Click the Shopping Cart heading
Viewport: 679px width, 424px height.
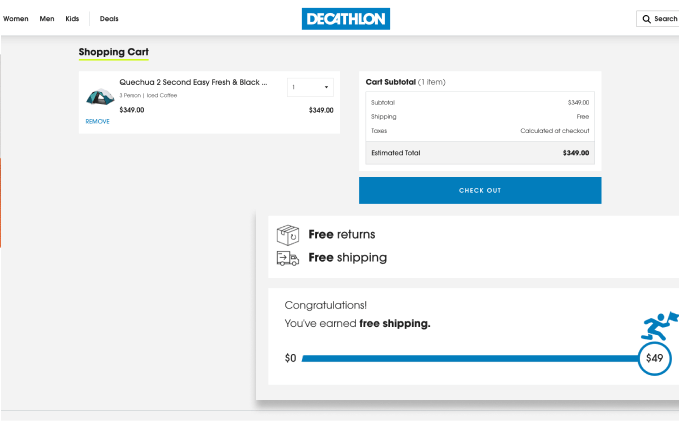[x=114, y=52]
